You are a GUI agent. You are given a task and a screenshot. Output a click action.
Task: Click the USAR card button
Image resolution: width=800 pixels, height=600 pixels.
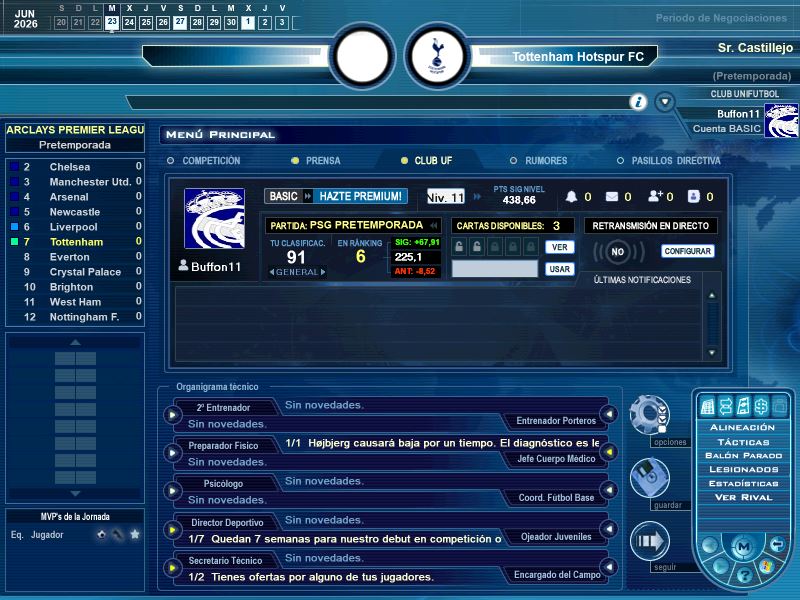(x=559, y=269)
